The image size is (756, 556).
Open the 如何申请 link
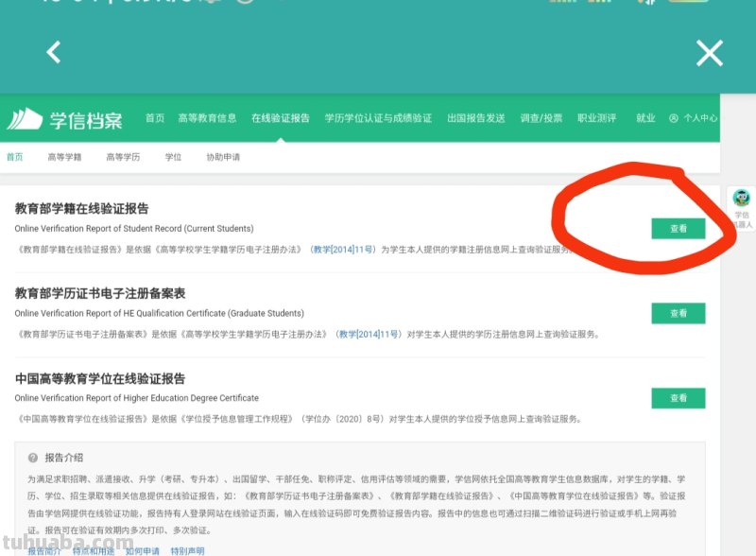(x=143, y=551)
